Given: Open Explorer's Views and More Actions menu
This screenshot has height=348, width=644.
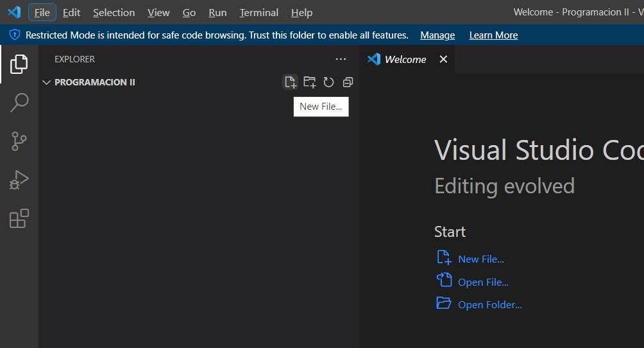Looking at the screenshot, I should [341, 59].
